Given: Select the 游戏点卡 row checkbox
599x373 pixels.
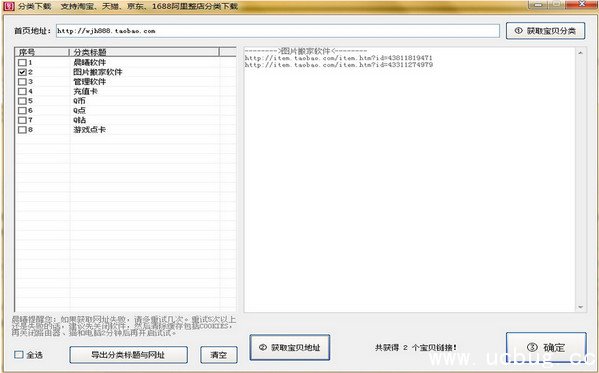Looking at the screenshot, I should click(x=22, y=130).
